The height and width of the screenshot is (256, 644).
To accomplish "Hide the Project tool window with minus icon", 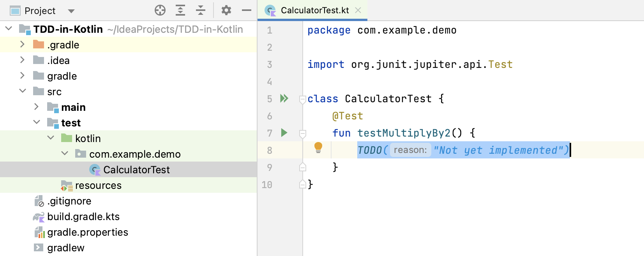I will point(246,10).
